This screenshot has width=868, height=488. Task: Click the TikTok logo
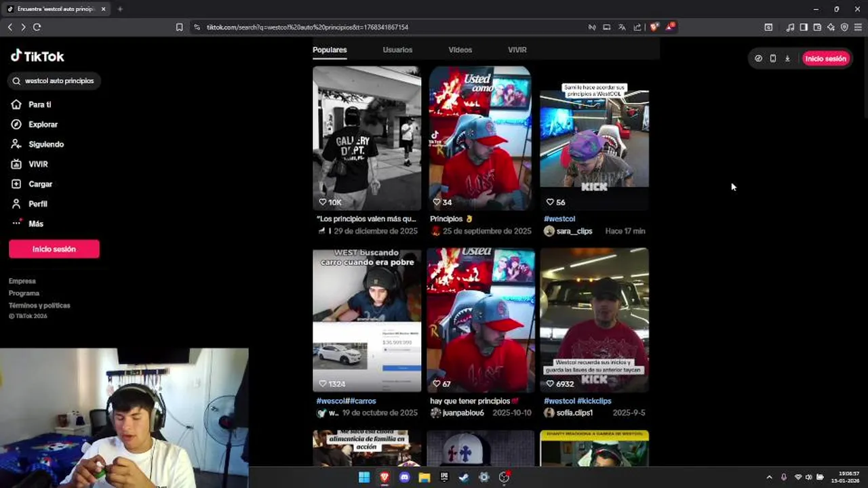(37, 56)
